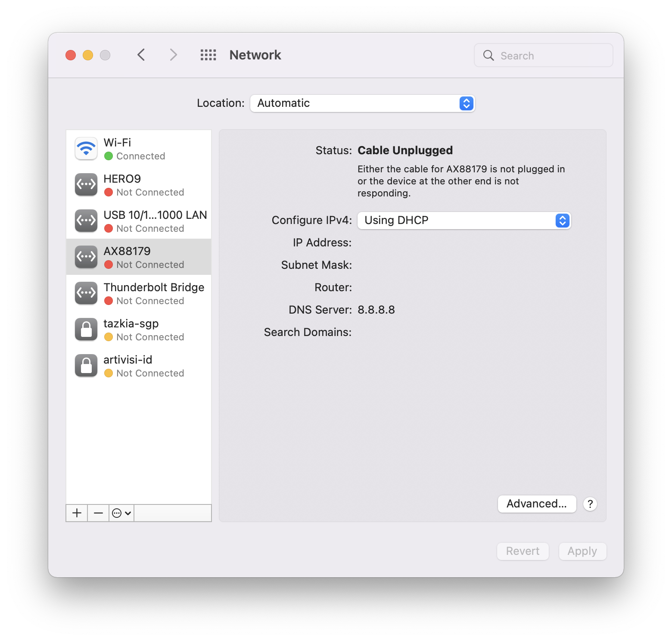Open the Configure IPv4 dropdown

tap(464, 221)
